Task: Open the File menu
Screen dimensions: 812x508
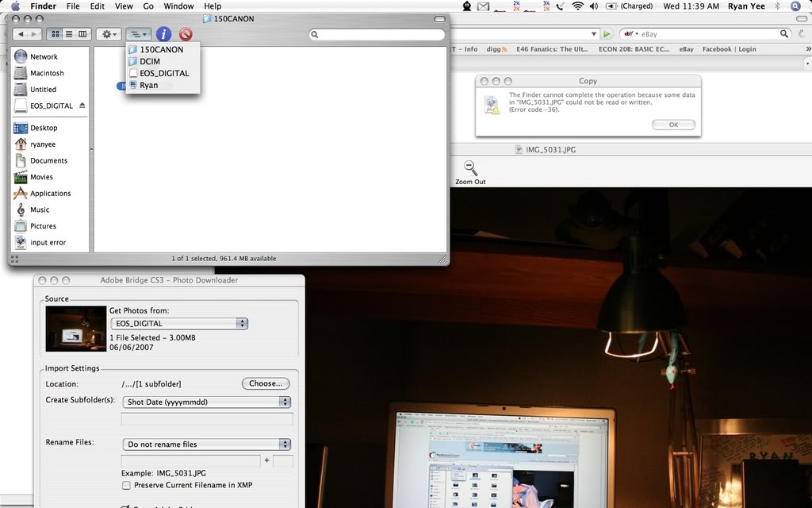Action: 73,6
